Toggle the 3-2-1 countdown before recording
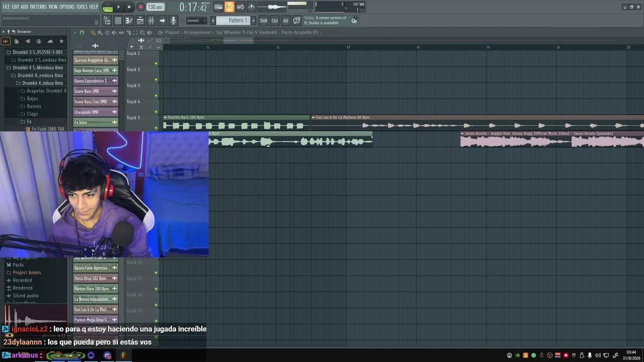 pos(229,7)
